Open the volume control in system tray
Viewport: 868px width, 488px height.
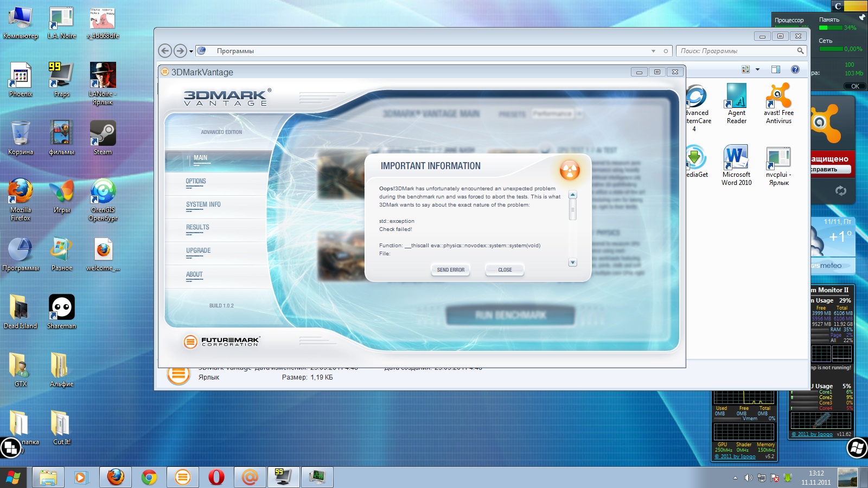[749, 478]
